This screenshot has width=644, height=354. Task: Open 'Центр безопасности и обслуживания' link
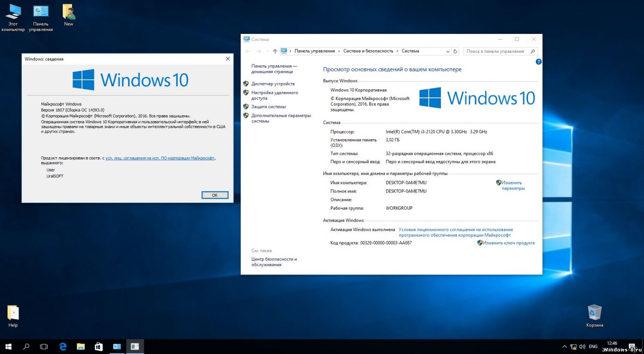tap(274, 262)
